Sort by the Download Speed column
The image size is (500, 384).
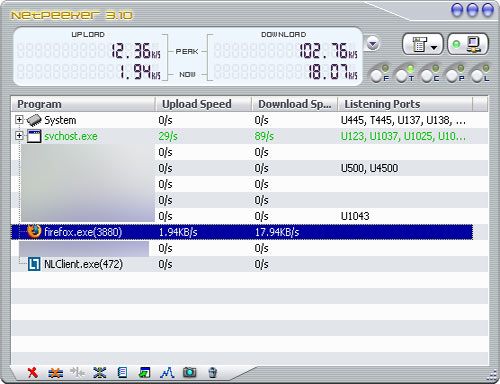pyautogui.click(x=295, y=104)
